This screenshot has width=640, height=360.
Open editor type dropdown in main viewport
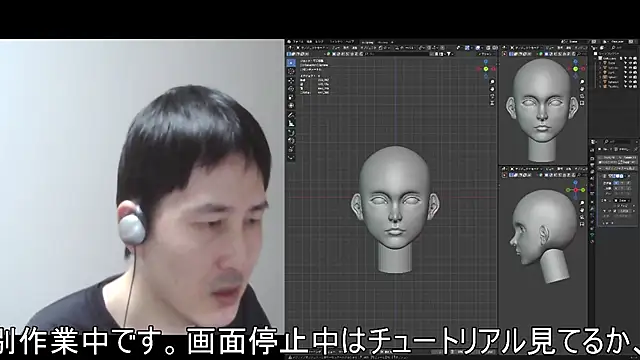coord(290,48)
